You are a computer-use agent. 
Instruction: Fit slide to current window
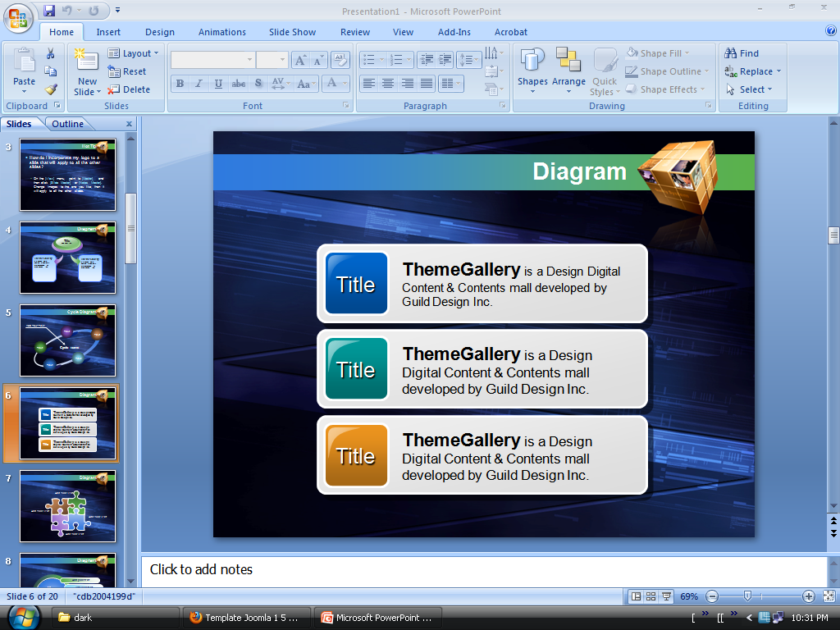[829, 596]
